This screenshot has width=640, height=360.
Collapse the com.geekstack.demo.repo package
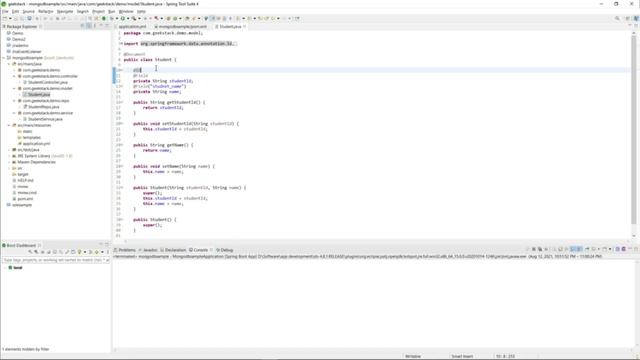(15, 101)
